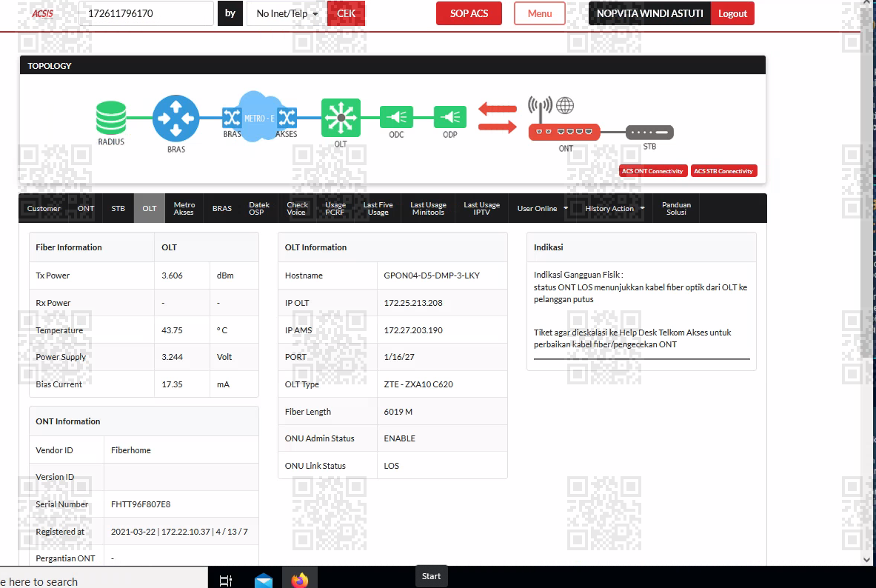Click the Vendor ID value Fiberhome
This screenshot has width=876, height=588.
pyautogui.click(x=131, y=450)
